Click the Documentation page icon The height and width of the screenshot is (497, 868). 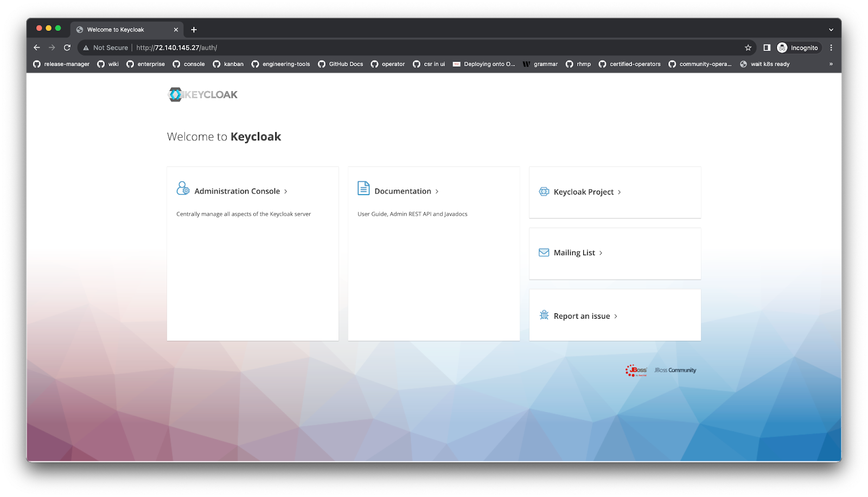tap(363, 188)
